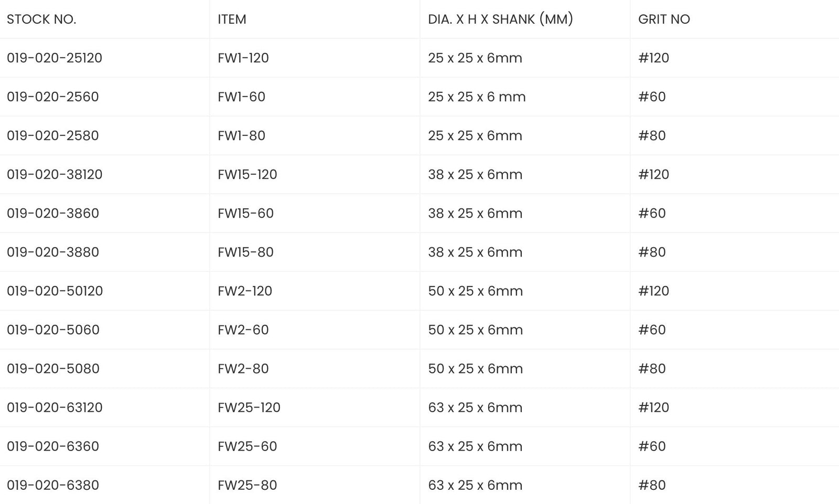Select stock number 019-020-25120
Image resolution: width=839 pixels, height=504 pixels.
pyautogui.click(x=55, y=58)
